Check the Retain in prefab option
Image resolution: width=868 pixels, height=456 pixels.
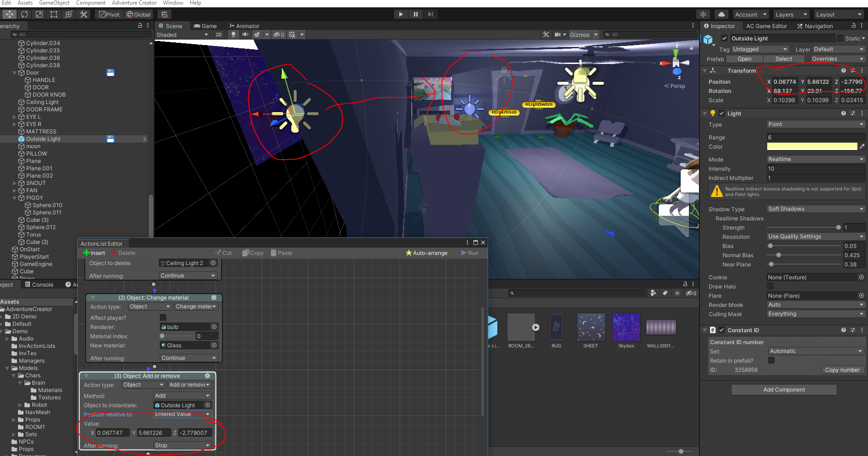click(771, 361)
